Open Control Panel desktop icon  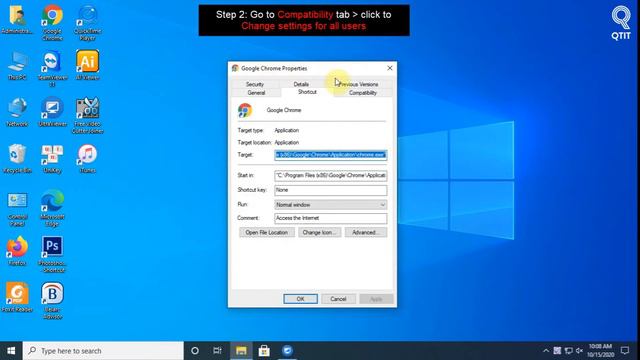point(17,209)
